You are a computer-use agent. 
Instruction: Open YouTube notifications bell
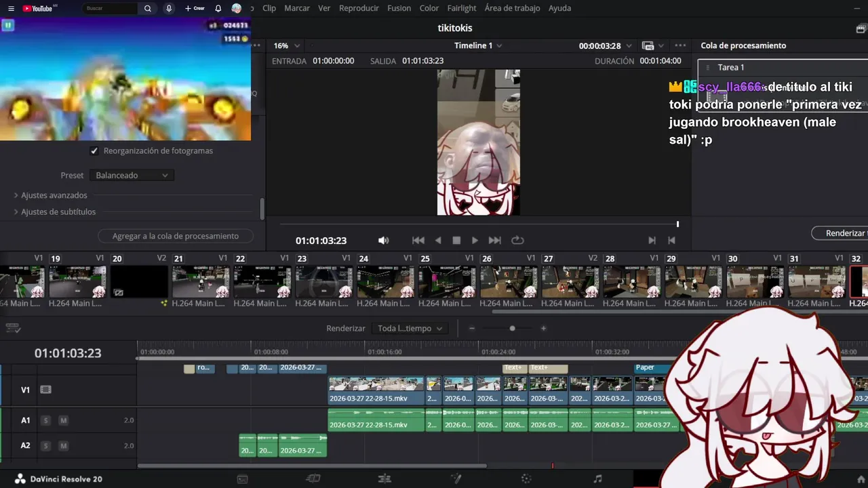point(218,8)
